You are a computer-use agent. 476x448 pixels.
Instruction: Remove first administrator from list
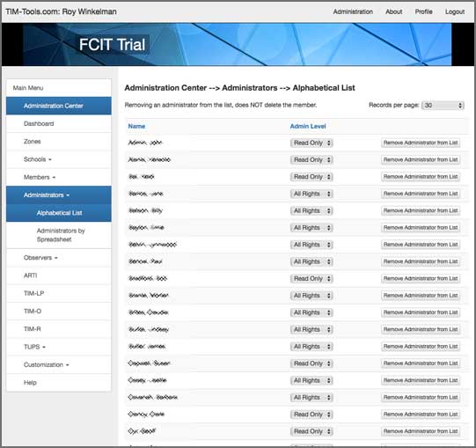click(421, 143)
